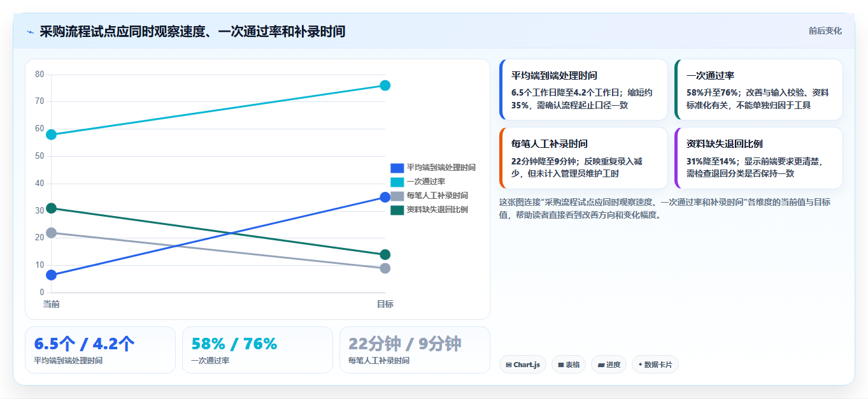Click the 平均端到端处理时间 legend label

click(441, 168)
